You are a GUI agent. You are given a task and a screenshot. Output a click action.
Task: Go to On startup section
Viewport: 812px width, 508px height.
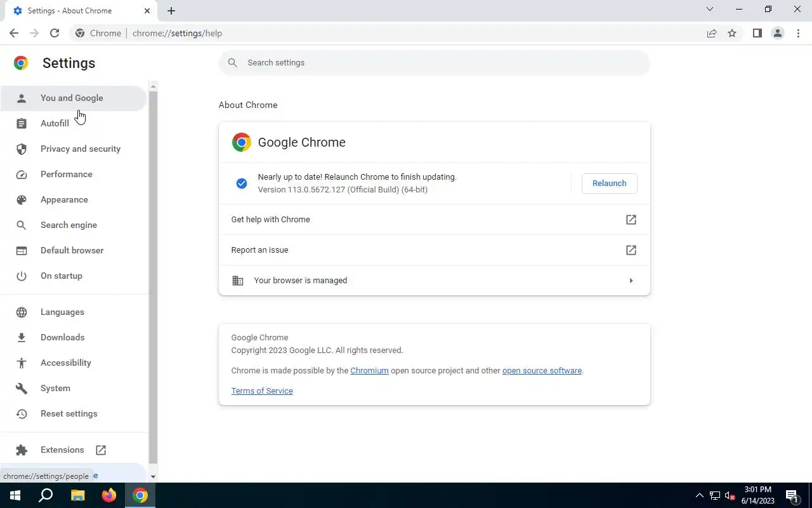pyautogui.click(x=74, y=276)
